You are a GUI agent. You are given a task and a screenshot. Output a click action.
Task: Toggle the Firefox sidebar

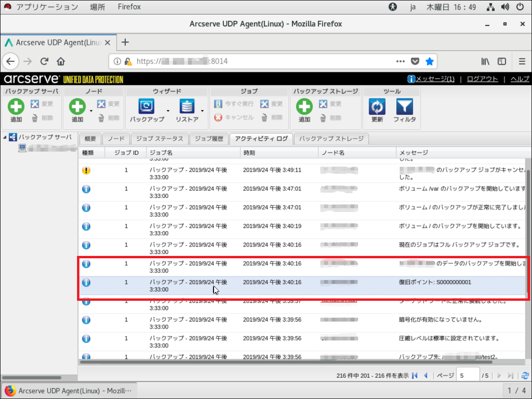502,61
